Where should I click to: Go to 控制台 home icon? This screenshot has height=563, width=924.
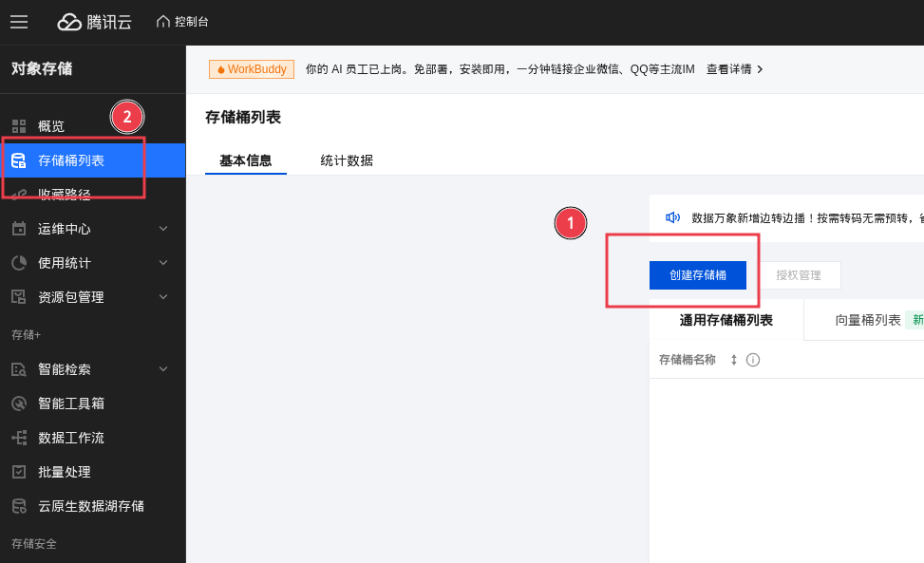162,22
